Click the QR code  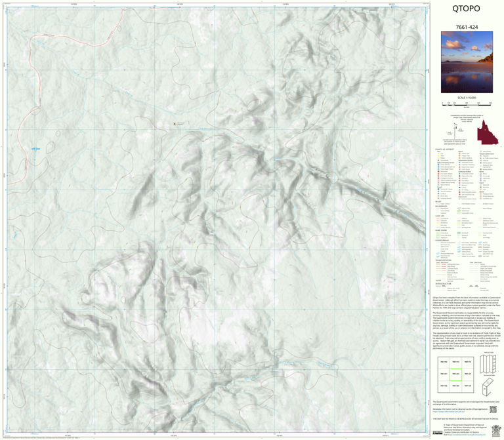[493, 409]
